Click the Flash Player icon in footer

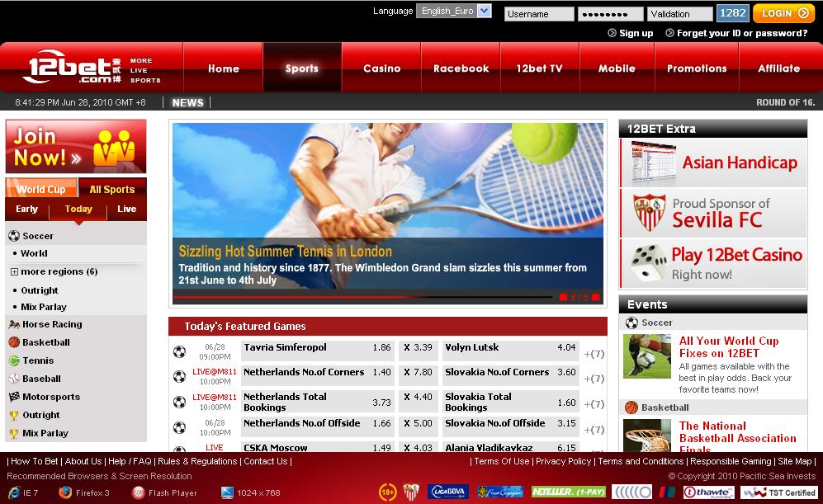tap(138, 492)
